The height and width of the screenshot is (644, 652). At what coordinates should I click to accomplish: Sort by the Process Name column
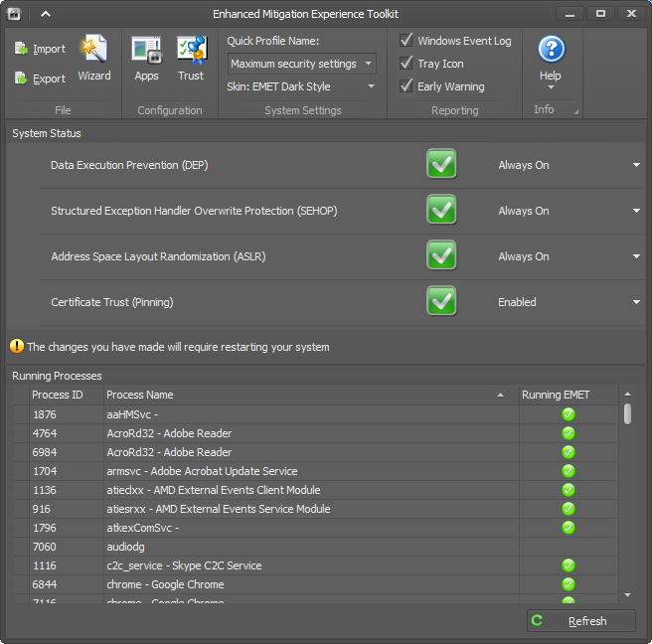(x=311, y=395)
